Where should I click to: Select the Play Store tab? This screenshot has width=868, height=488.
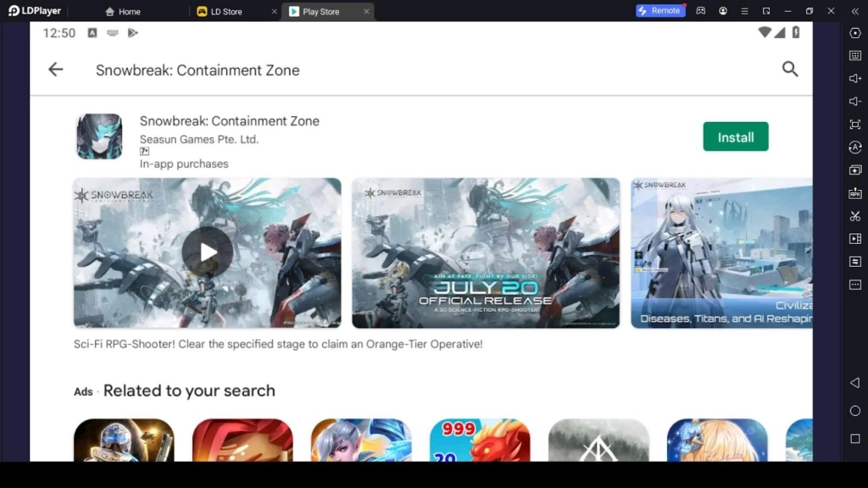(314, 11)
